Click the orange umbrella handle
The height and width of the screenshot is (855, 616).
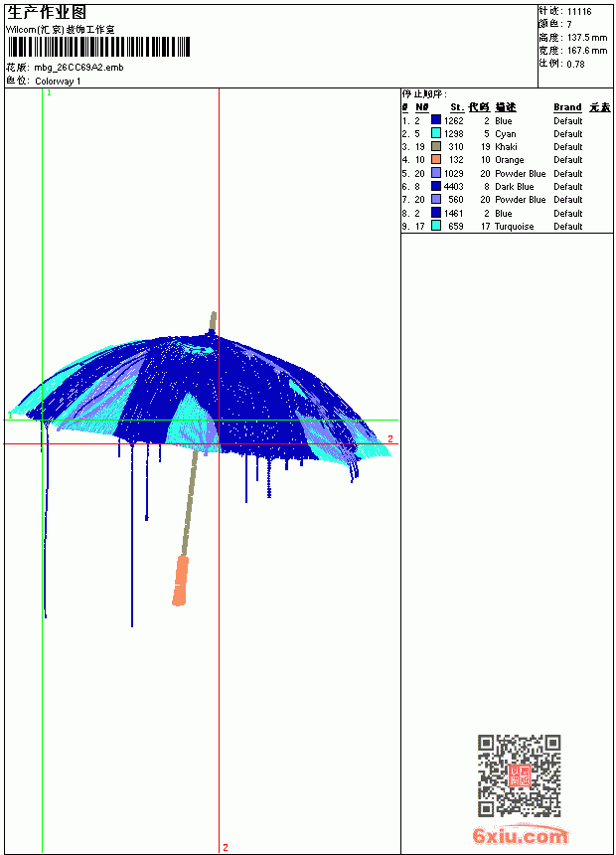coord(181,581)
